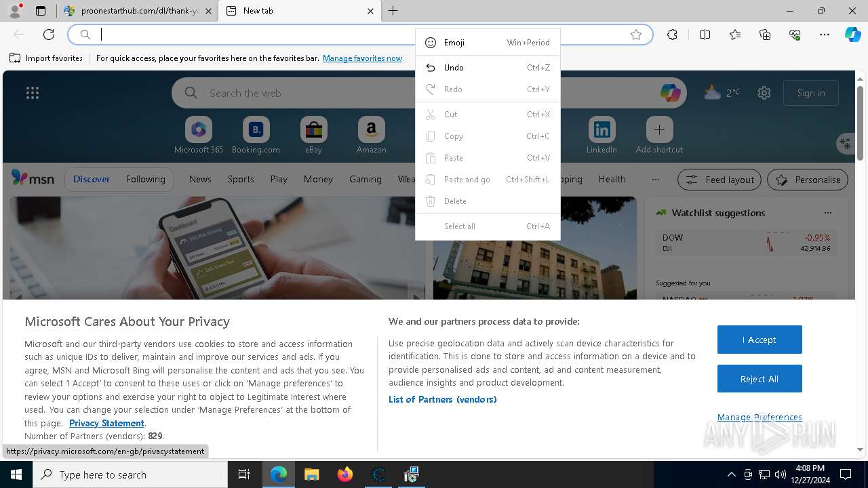Click the Sign in button
This screenshot has height=488, width=868.
(x=811, y=93)
